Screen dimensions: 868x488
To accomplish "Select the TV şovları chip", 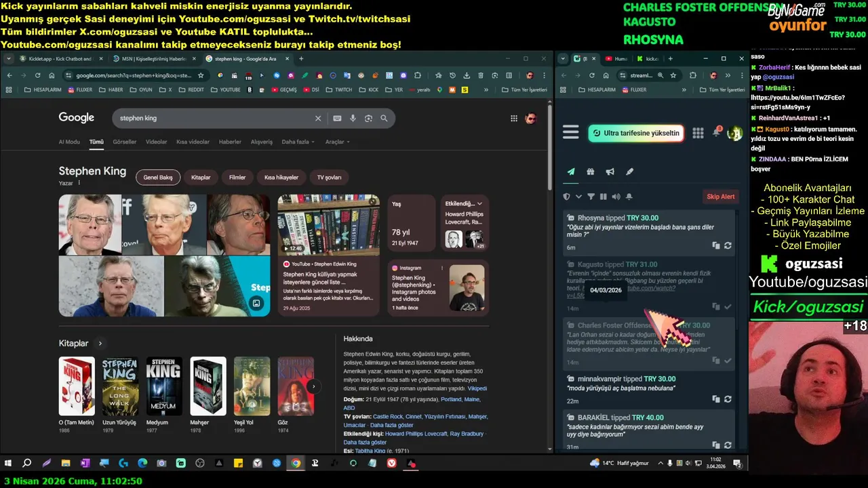I will (329, 178).
